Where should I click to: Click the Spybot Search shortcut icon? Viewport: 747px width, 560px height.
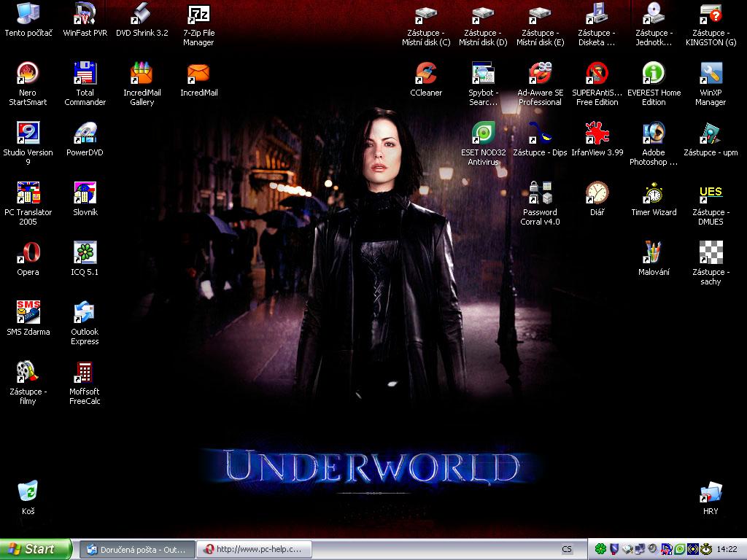coord(483,74)
